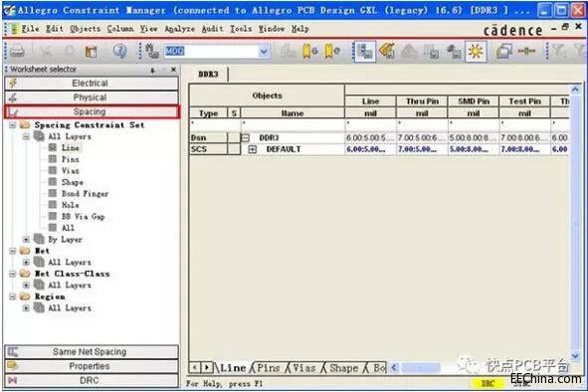
Task: Click the vertical scrollbar down arrow
Action: pyautogui.click(x=575, y=355)
